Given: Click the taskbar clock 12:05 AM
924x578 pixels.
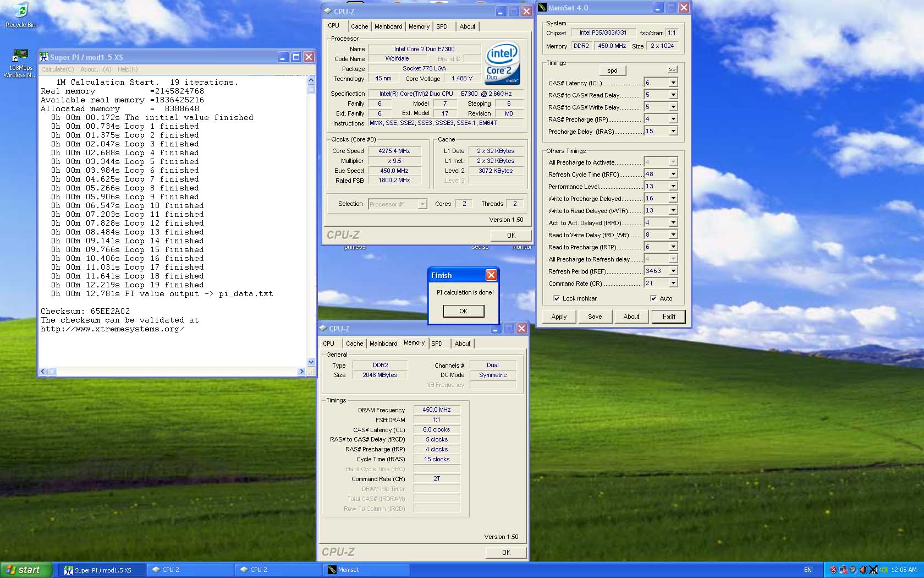Looking at the screenshot, I should pyautogui.click(x=904, y=570).
